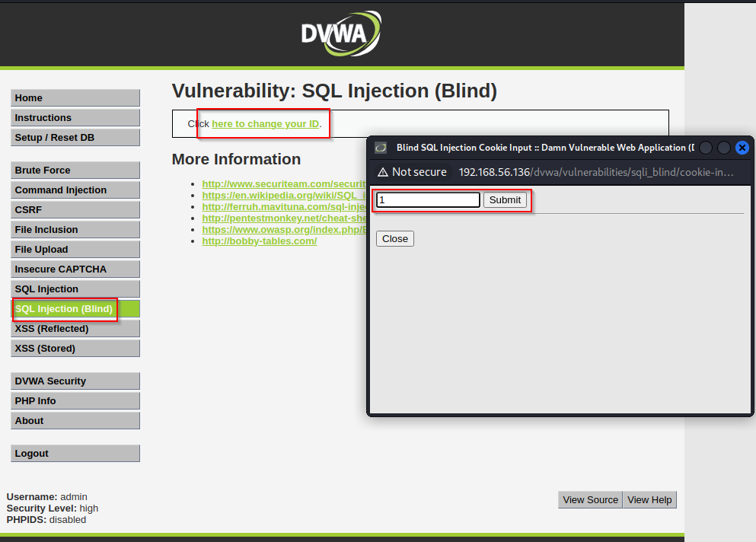Select File Inclusion in sidebar
Viewport: 756px width, 542px height.
tap(75, 230)
